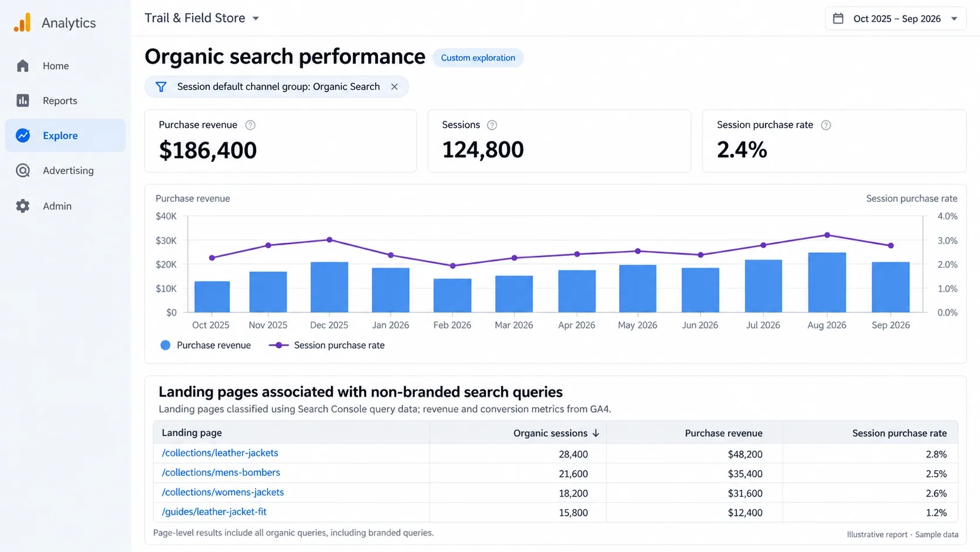Click the $186,400 purchase revenue value
The image size is (980, 552).
[207, 150]
